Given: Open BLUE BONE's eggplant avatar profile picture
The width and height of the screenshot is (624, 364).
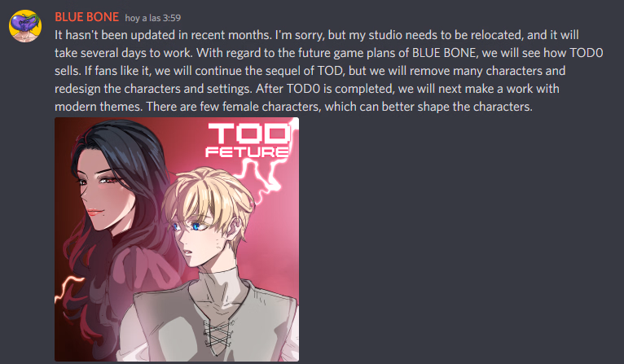Looking at the screenshot, I should [25, 26].
